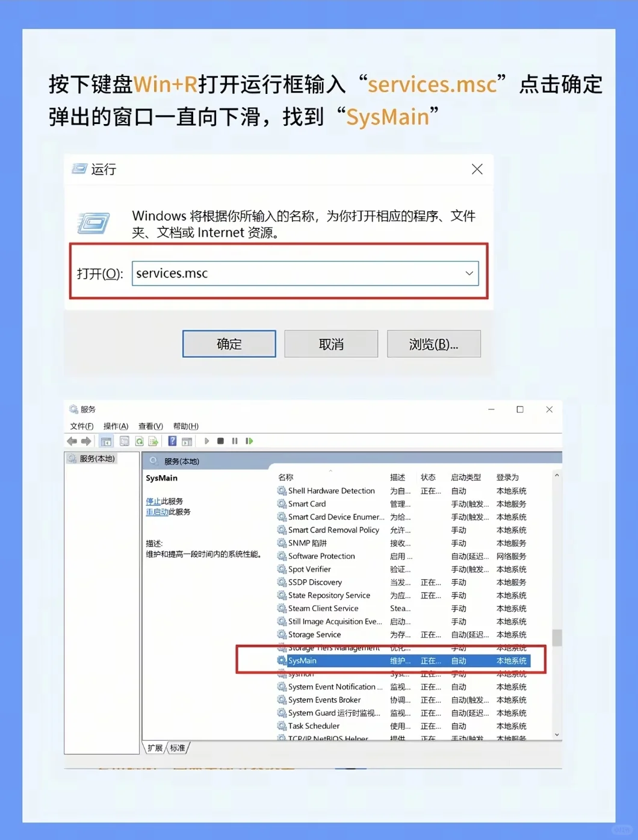The height and width of the screenshot is (840, 638).
Task: Click the Pause Service icon
Action: (235, 441)
